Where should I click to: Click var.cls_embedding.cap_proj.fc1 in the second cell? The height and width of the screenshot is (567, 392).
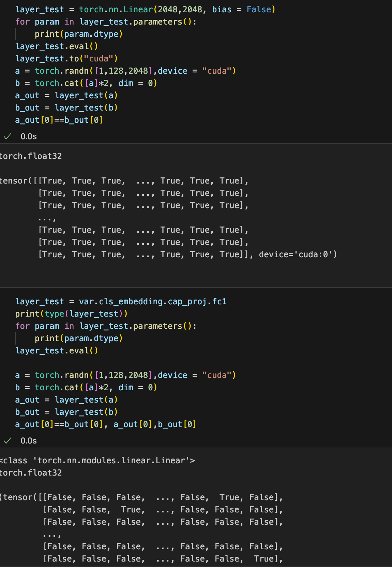pos(153,302)
